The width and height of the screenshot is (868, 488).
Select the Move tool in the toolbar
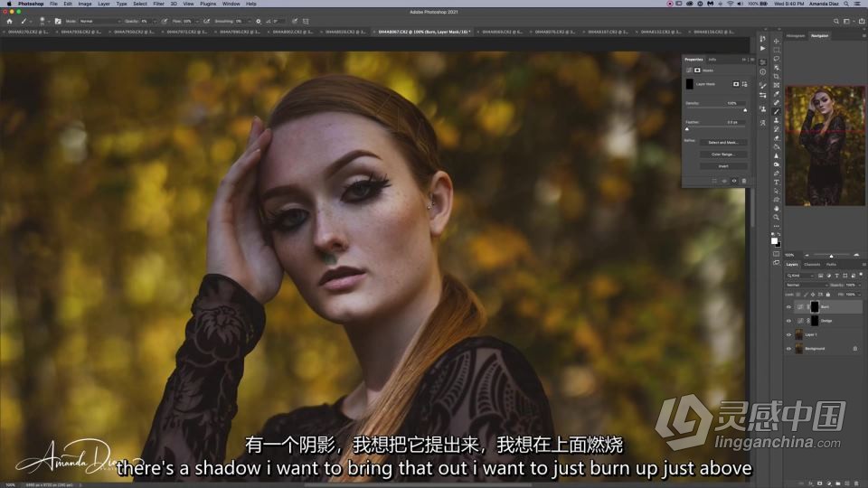(x=776, y=41)
